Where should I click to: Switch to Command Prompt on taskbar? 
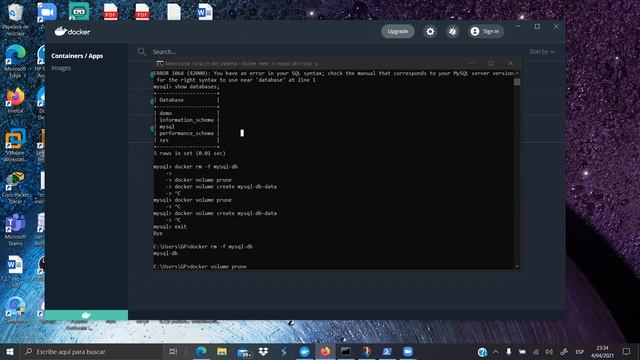[x=346, y=351]
